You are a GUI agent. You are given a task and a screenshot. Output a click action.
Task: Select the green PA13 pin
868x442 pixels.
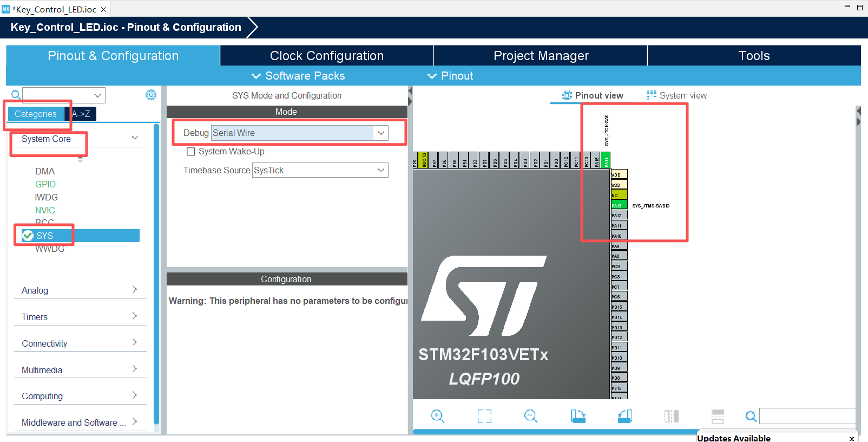pyautogui.click(x=619, y=205)
